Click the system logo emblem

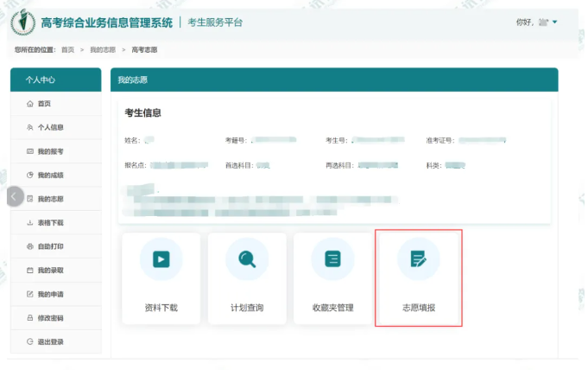(22, 22)
